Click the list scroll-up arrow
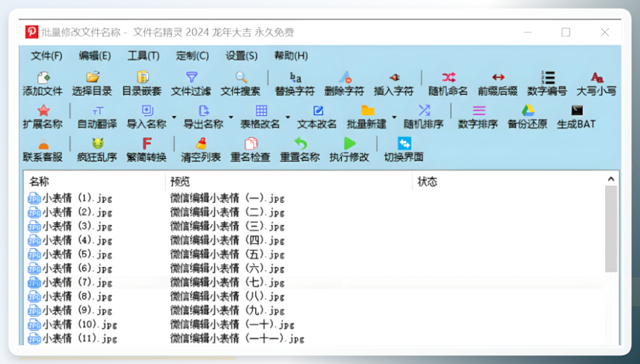This screenshot has height=364, width=640. point(611,179)
